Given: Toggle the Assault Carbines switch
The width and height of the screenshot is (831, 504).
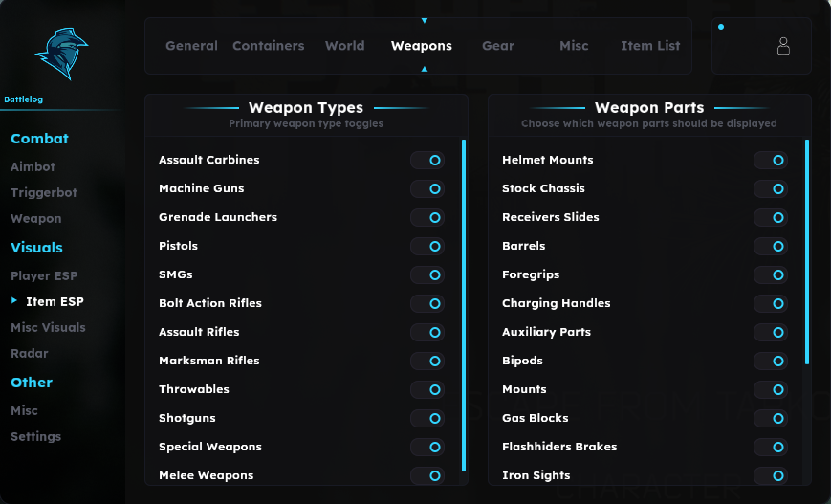Looking at the screenshot, I should click(427, 160).
